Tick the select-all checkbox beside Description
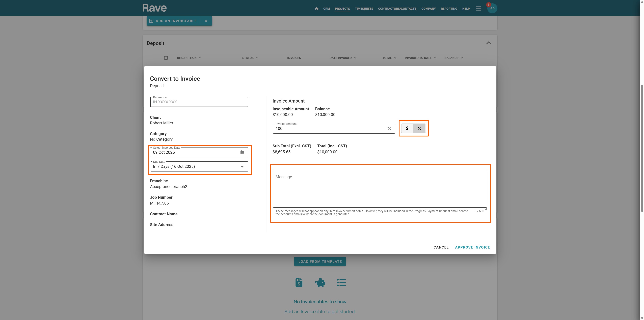This screenshot has height=320, width=644. click(166, 58)
